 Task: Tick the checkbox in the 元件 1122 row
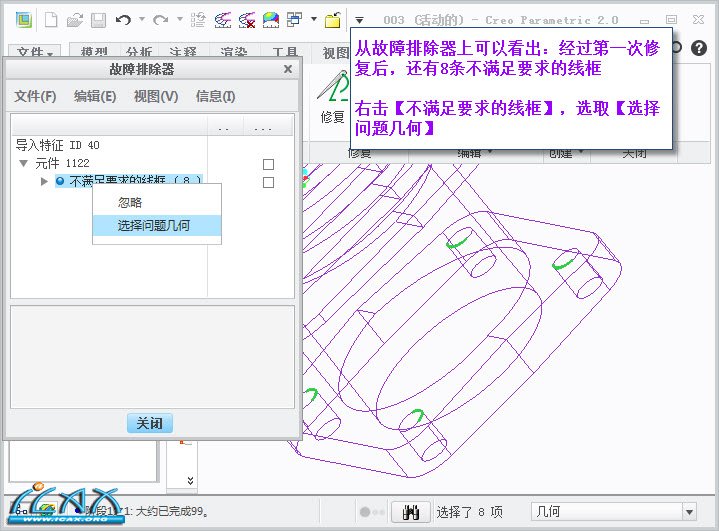267,164
